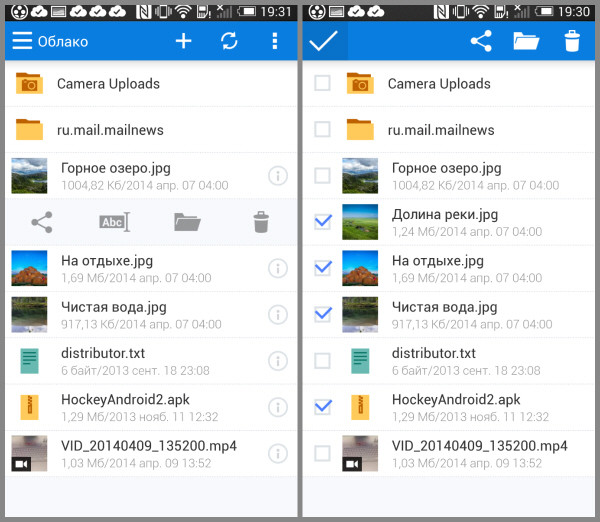Tap move-to-folder icon in the selection toolbar

pos(526,41)
